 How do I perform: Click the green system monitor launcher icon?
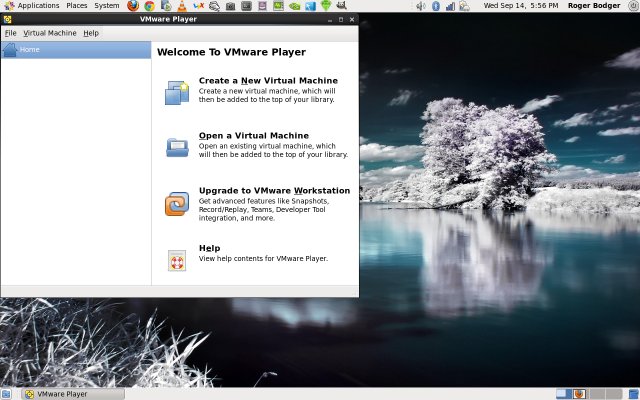click(278, 6)
